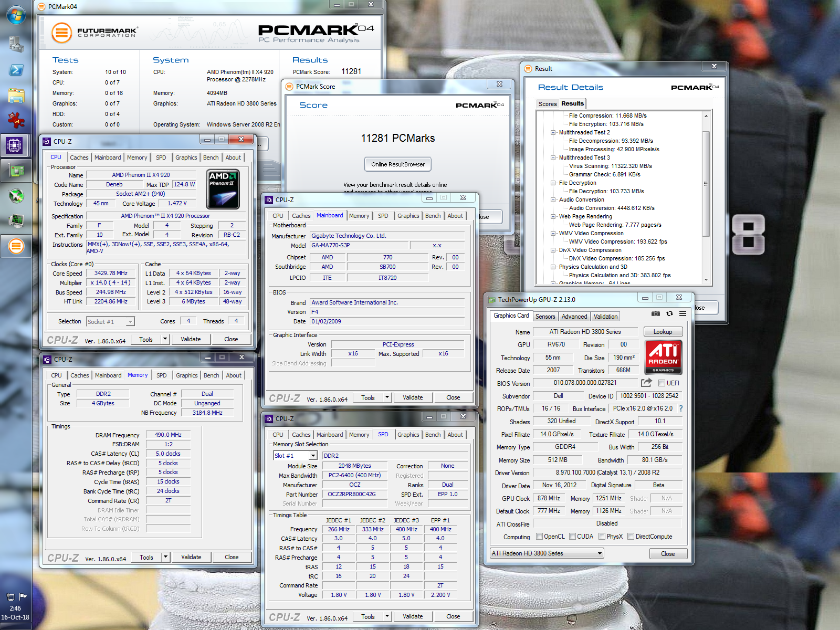Click the Core Speed 3429.78 MHz value
Image resolution: width=840 pixels, height=630 pixels.
click(x=111, y=273)
